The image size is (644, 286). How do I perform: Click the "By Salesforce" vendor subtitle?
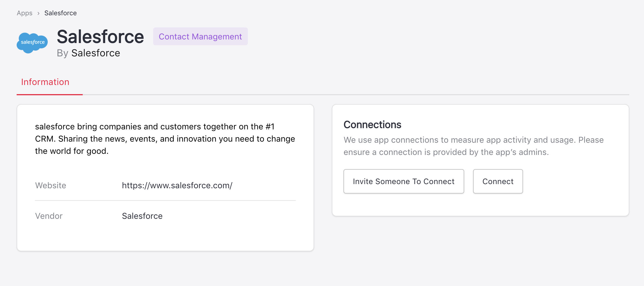(88, 53)
